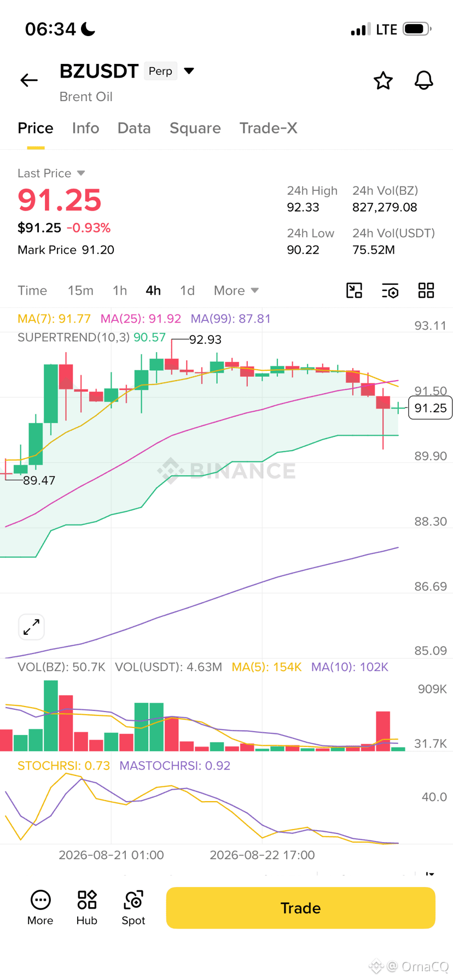Expand the More timeframes dropdown
The image size is (453, 980).
[x=236, y=290]
